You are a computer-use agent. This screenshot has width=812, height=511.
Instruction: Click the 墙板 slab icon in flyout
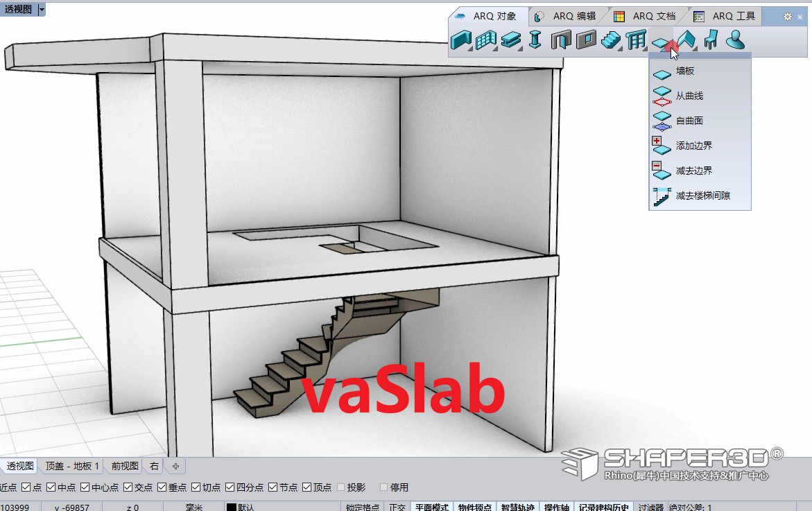662,74
